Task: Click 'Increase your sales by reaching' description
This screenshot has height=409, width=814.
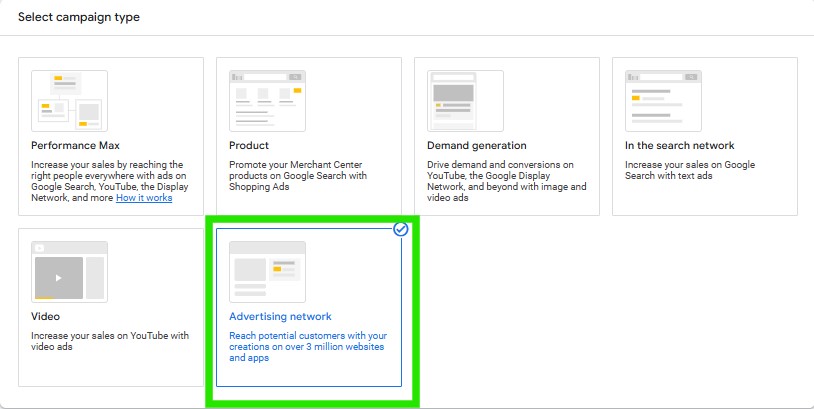Action: [x=110, y=181]
